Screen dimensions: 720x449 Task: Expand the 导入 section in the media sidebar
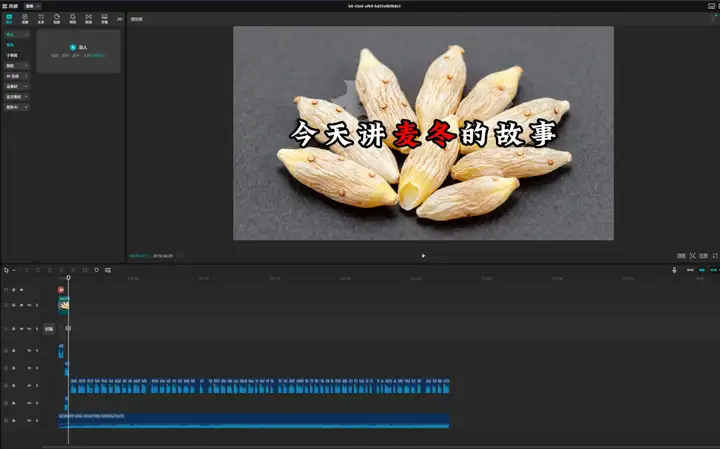point(17,34)
